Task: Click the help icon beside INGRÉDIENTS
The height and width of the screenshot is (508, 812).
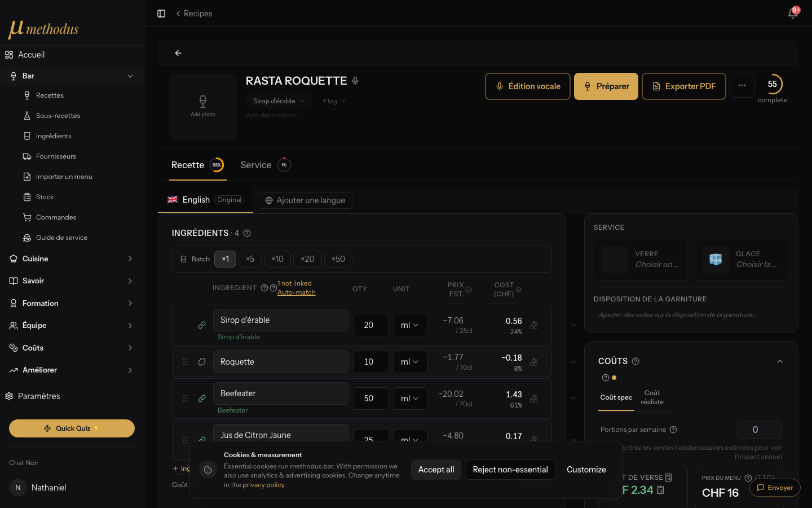Action: pos(247,233)
